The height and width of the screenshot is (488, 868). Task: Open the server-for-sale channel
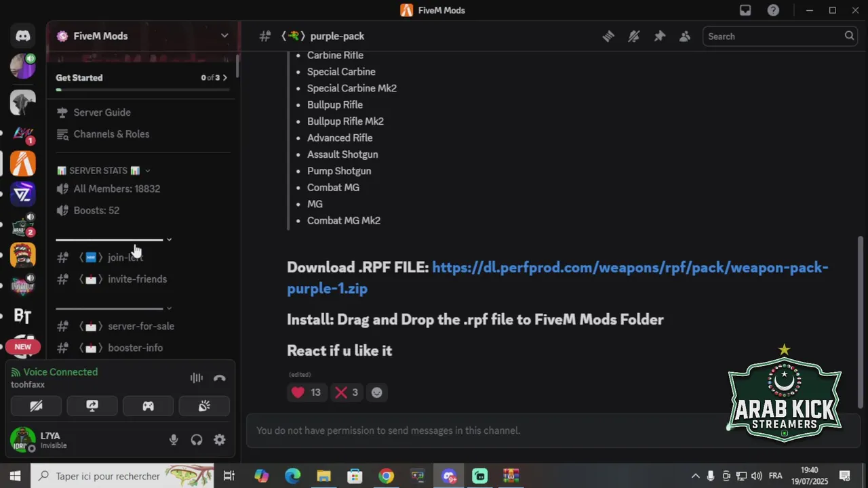point(142,327)
